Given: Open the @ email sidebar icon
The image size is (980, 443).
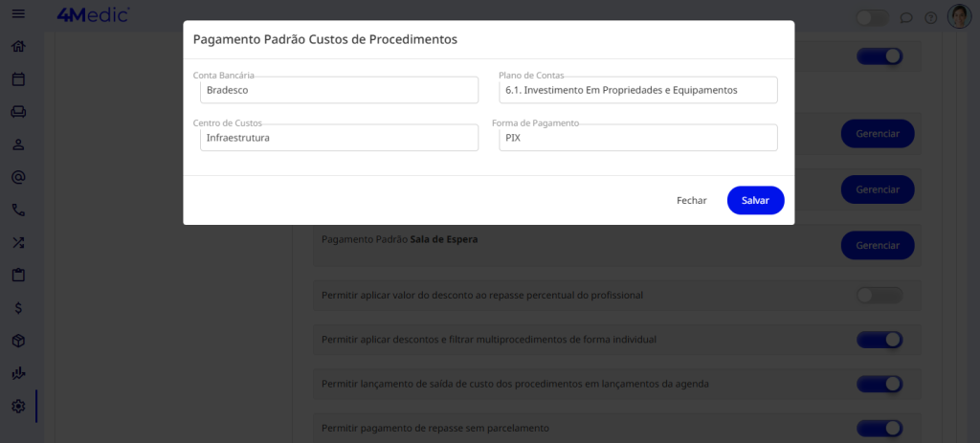Looking at the screenshot, I should point(18,177).
